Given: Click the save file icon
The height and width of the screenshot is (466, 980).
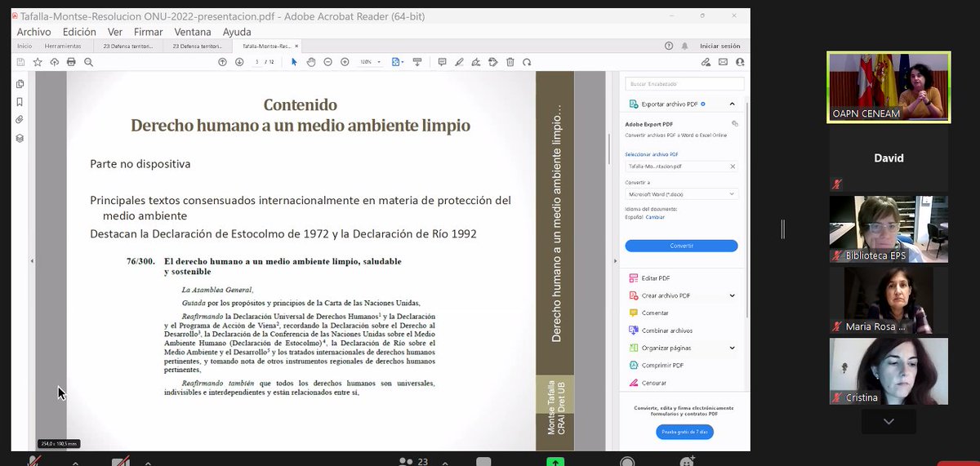Looking at the screenshot, I should [20, 62].
